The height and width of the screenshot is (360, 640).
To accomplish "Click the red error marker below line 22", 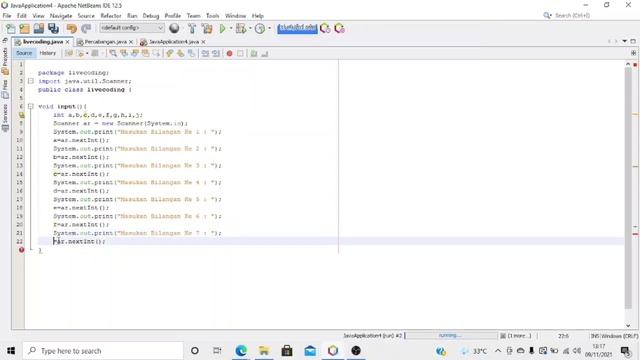I will tap(21, 250).
